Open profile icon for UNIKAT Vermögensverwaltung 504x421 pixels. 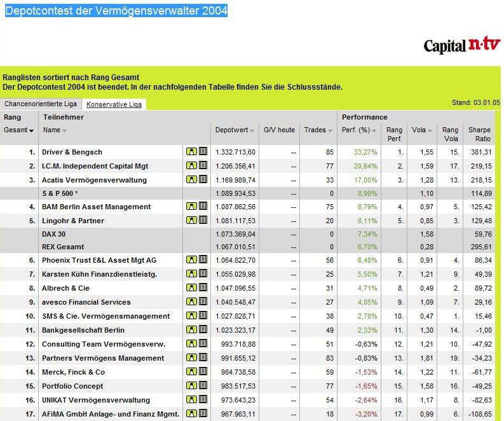(191, 400)
